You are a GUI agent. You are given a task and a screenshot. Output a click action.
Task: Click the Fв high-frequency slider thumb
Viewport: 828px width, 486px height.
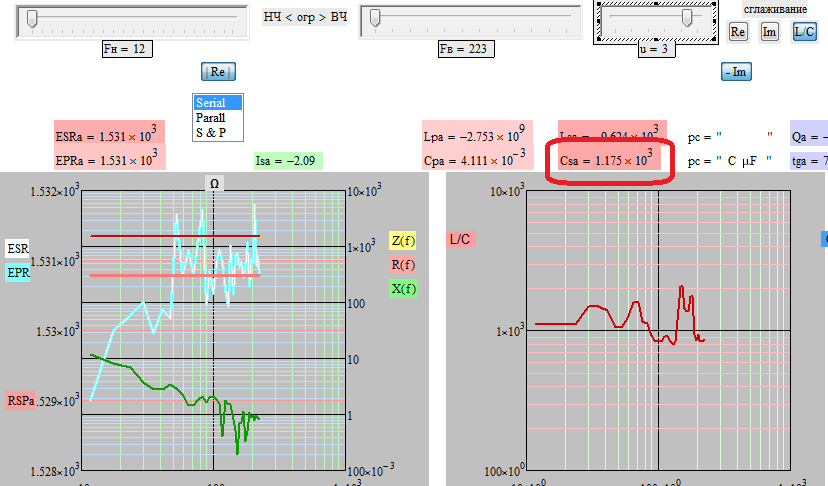(x=375, y=18)
